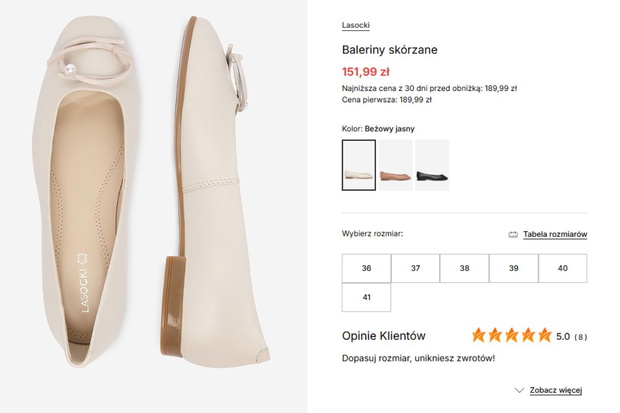Click the size chart ruler icon
This screenshot has width=620, height=413.
click(x=513, y=235)
